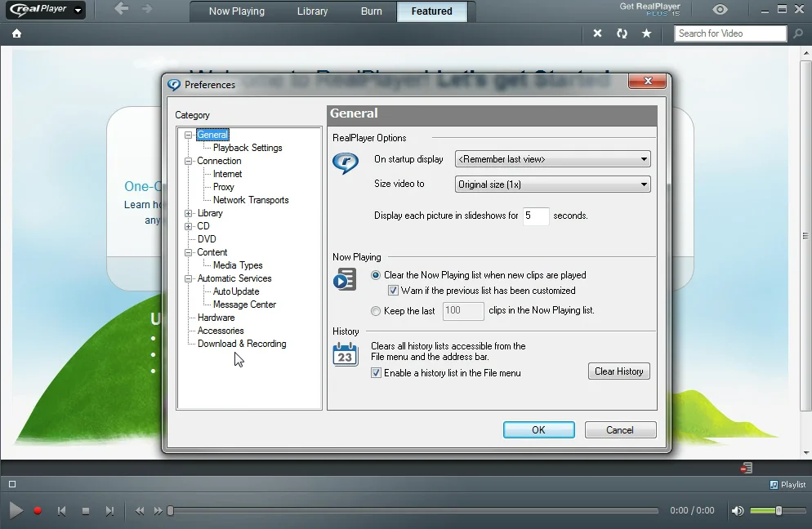Select Network Transports category
The height and width of the screenshot is (529, 812).
point(251,200)
